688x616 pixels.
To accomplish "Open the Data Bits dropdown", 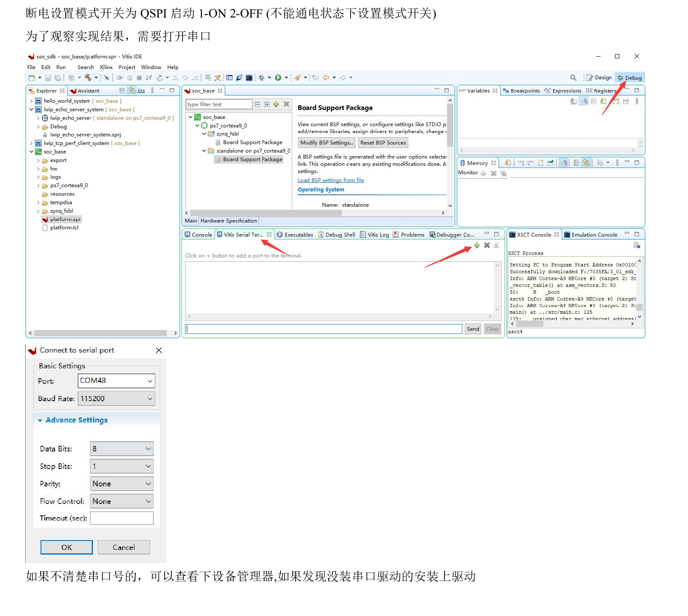I will click(122, 448).
